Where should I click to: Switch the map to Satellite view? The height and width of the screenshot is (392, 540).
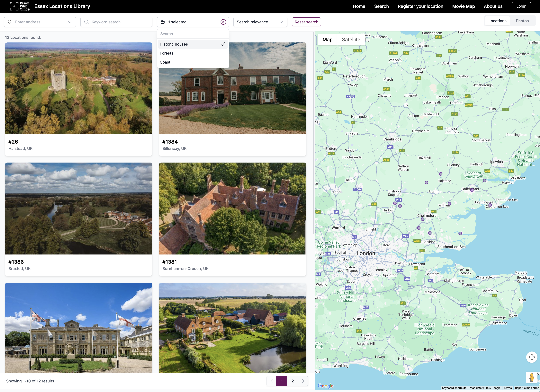[351, 40]
